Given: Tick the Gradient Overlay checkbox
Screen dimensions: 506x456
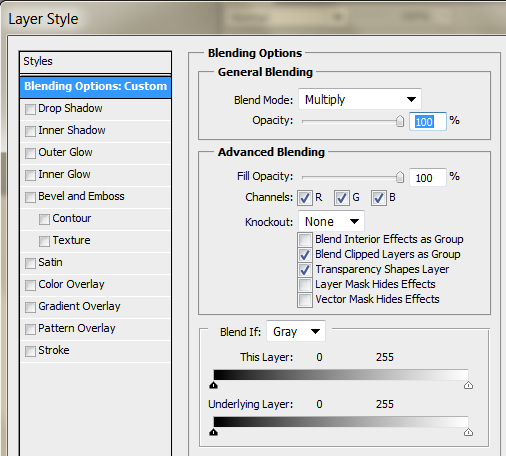Looking at the screenshot, I should coord(30,307).
